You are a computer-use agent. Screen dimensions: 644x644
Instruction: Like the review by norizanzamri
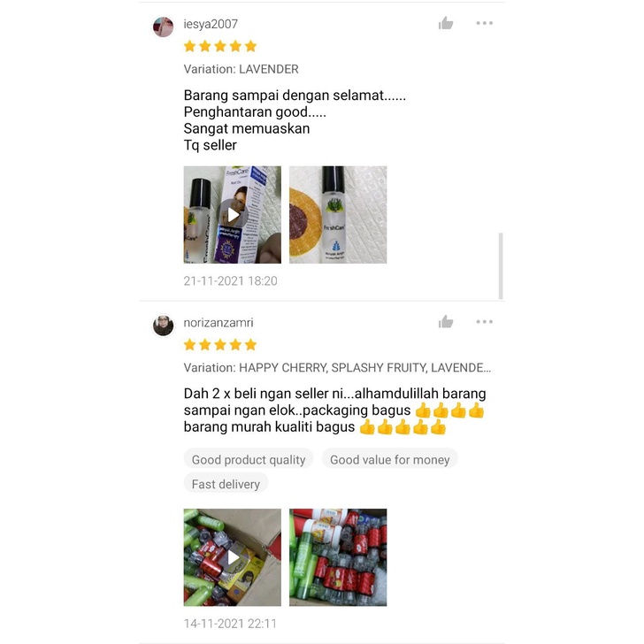tap(446, 322)
